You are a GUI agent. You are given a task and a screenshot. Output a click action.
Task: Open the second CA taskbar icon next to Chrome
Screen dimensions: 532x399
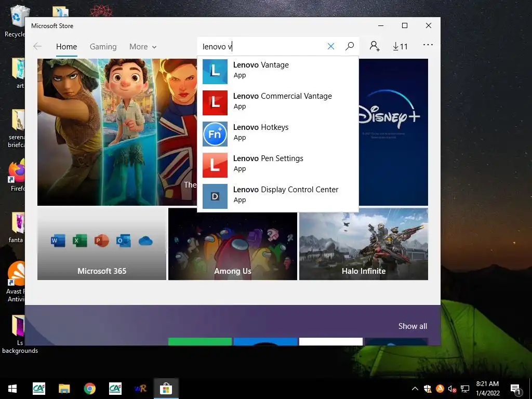tap(115, 389)
